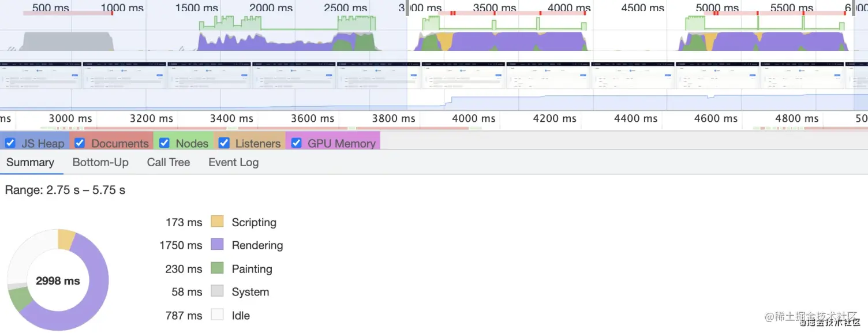Select the 173 ms Scripting value
The image size is (868, 333).
[184, 222]
